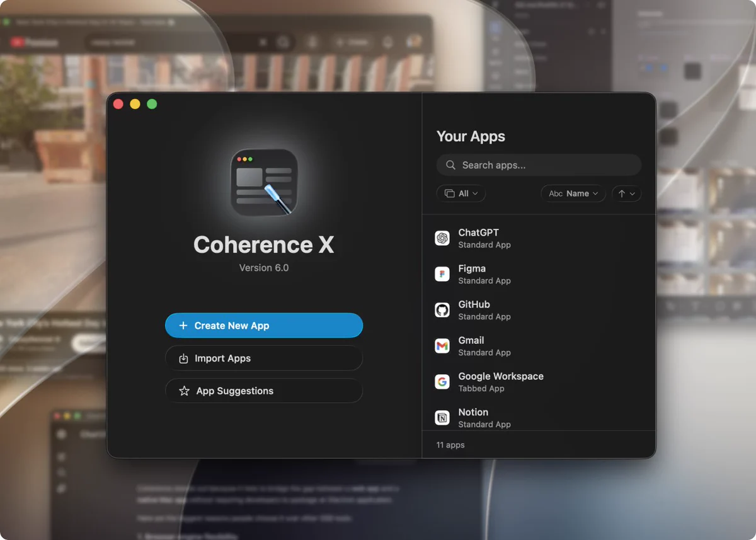Click the Coherence X app logo icon
This screenshot has height=540, width=756.
click(264, 183)
